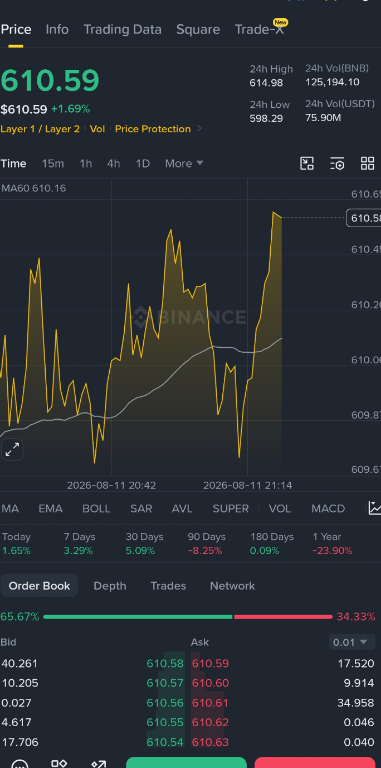The width and height of the screenshot is (381, 768).
Task: Open the four-square grid view icon
Action: pyautogui.click(x=367, y=164)
